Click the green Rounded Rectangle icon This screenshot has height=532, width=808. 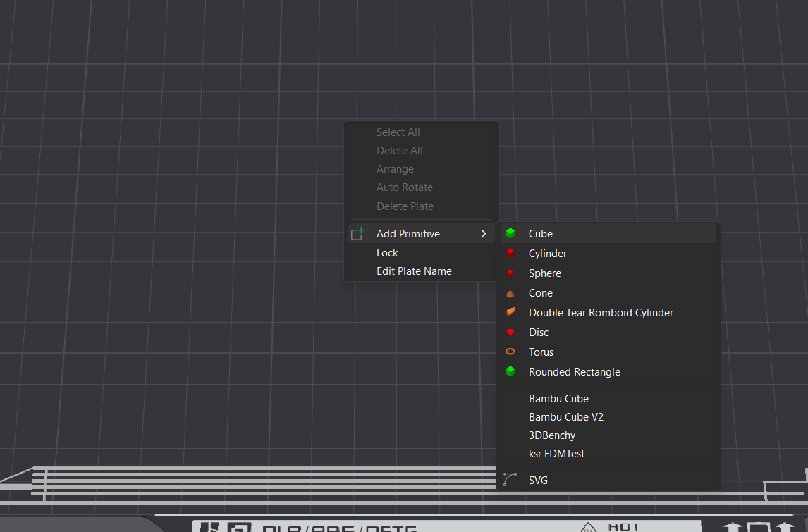pos(510,371)
